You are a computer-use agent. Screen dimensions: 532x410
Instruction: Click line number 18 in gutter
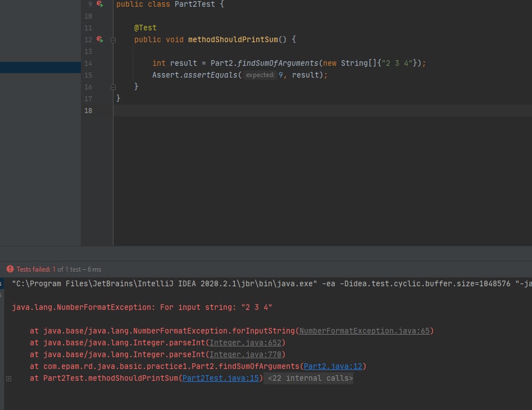(x=88, y=111)
